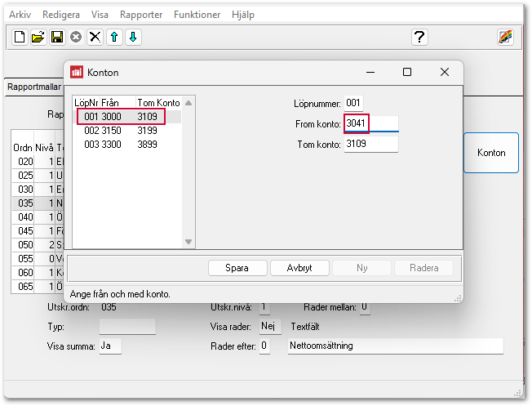Click the Utskr.nivå field
532x406 pixels.
(x=264, y=307)
